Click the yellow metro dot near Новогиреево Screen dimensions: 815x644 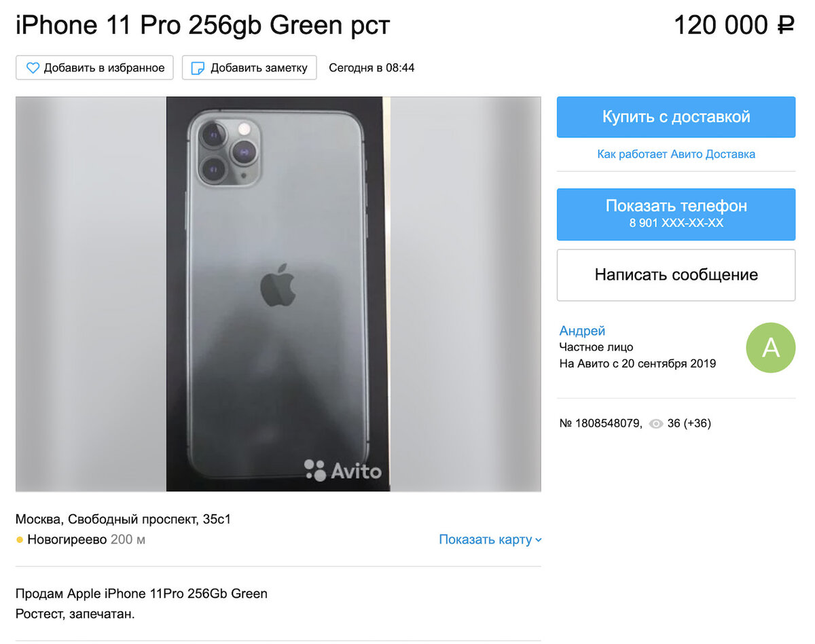pyautogui.click(x=20, y=540)
